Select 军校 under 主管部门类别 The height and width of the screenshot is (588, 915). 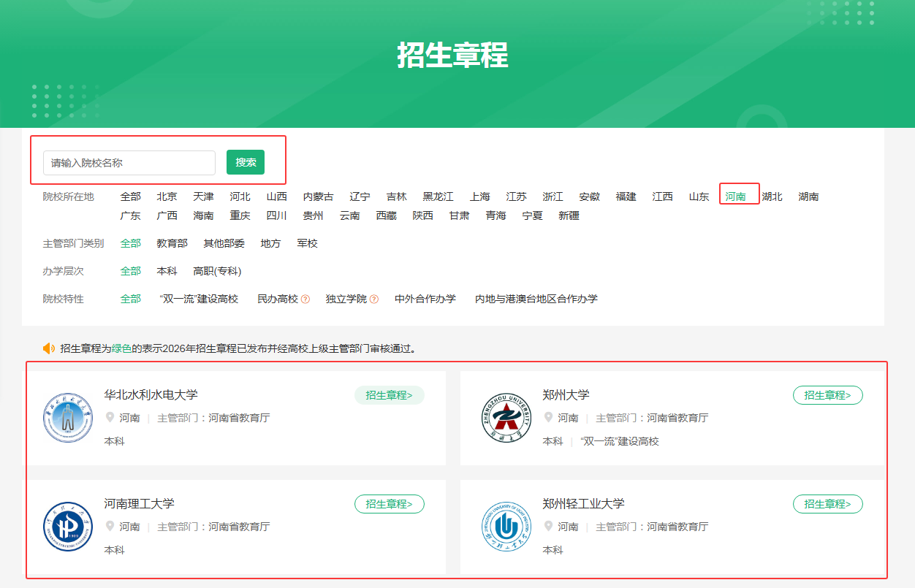coord(308,243)
